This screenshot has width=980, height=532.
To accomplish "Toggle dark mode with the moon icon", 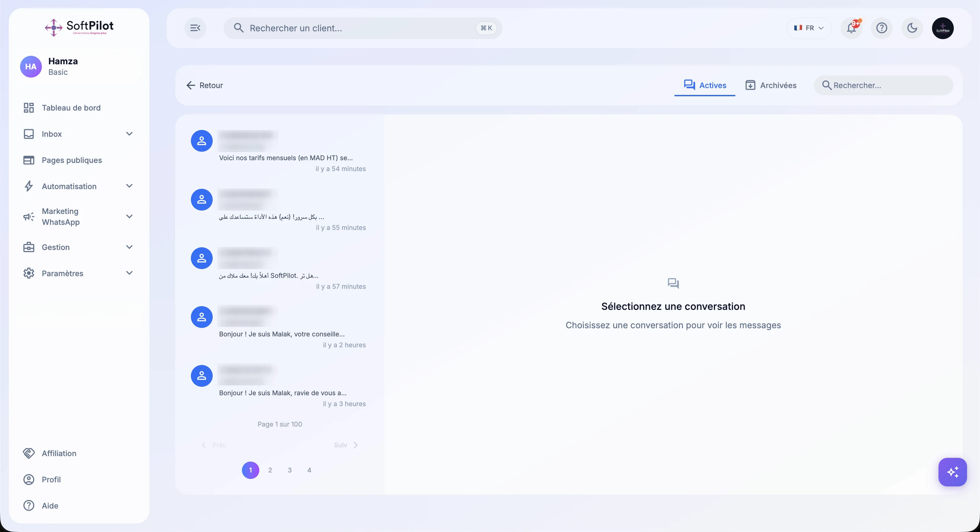I will coord(912,28).
